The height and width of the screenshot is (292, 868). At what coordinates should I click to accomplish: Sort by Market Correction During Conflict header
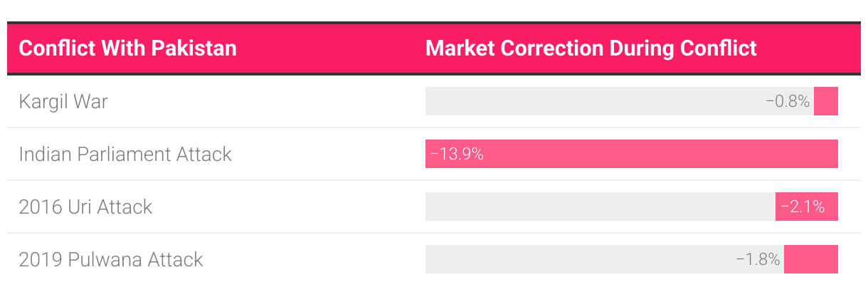[x=591, y=48]
